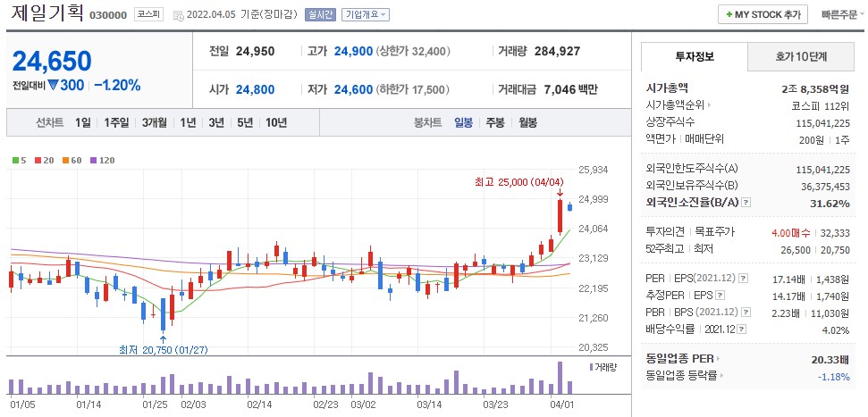Click the 코스피 market badge
Image resolution: width=868 pixels, height=417 pixels.
coord(148,15)
